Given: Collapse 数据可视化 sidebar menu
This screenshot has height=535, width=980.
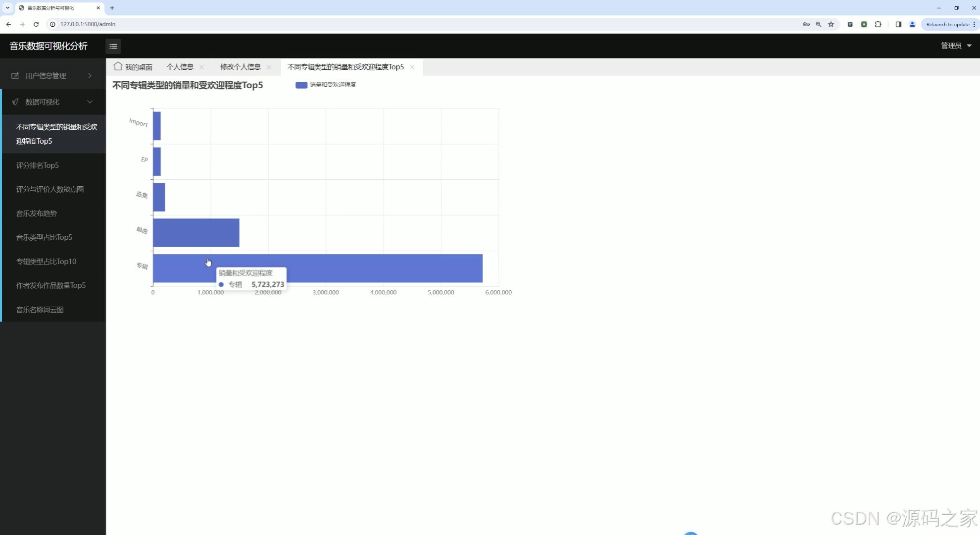Looking at the screenshot, I should click(x=53, y=102).
